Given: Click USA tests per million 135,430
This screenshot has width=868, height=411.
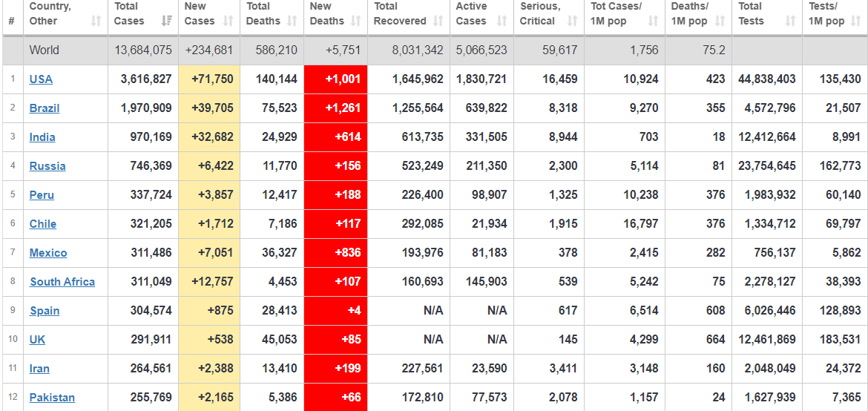Looking at the screenshot, I should click(x=840, y=79).
